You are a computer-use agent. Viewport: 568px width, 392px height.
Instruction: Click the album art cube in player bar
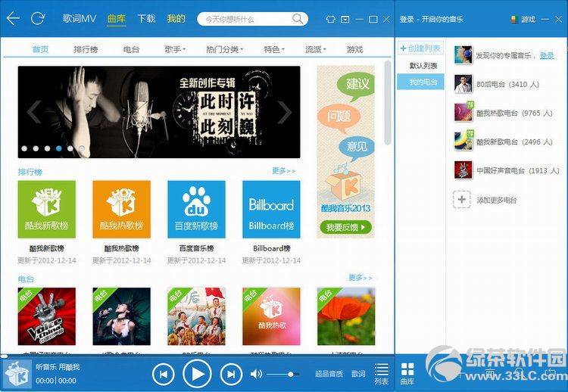pos(17,375)
